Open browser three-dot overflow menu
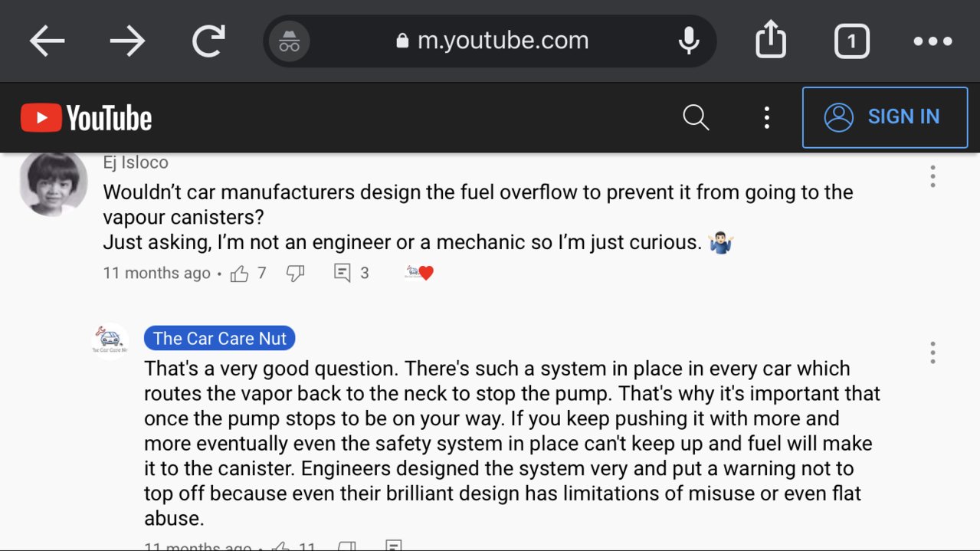This screenshot has height=551, width=980. coord(932,41)
